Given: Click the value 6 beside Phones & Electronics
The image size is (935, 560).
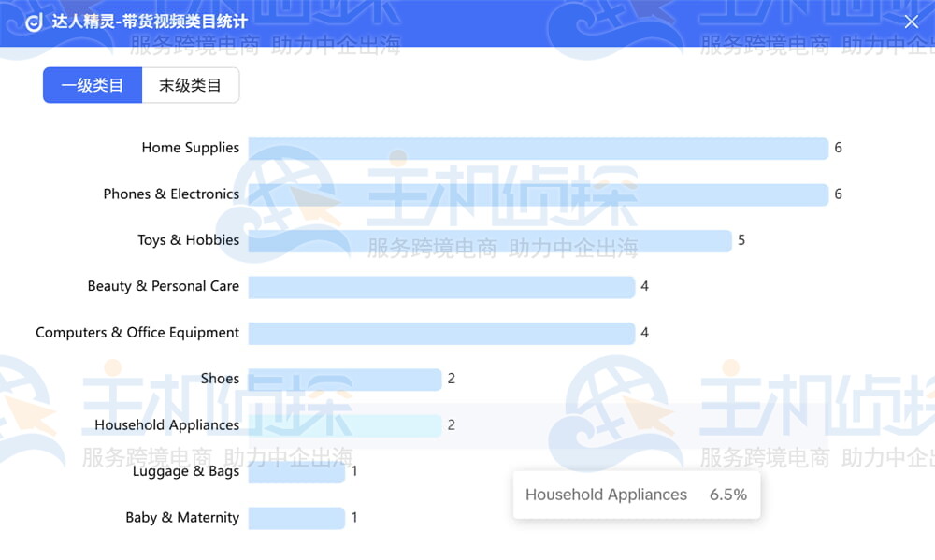Looking at the screenshot, I should (838, 194).
